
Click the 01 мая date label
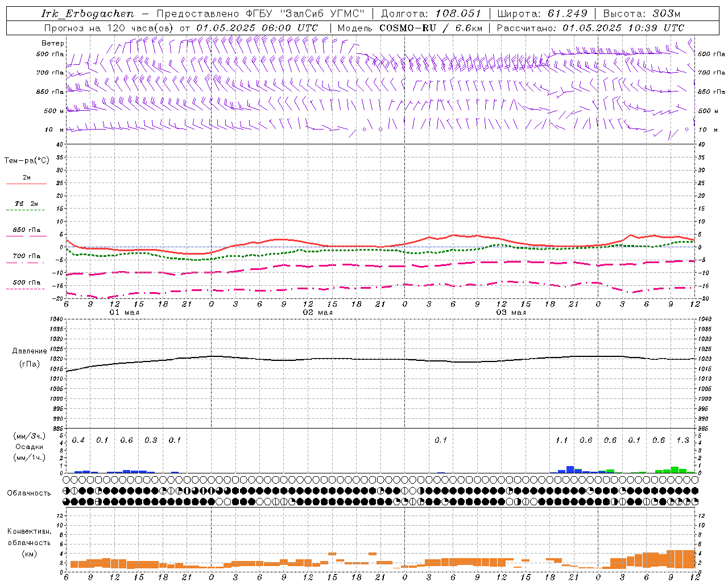click(125, 313)
